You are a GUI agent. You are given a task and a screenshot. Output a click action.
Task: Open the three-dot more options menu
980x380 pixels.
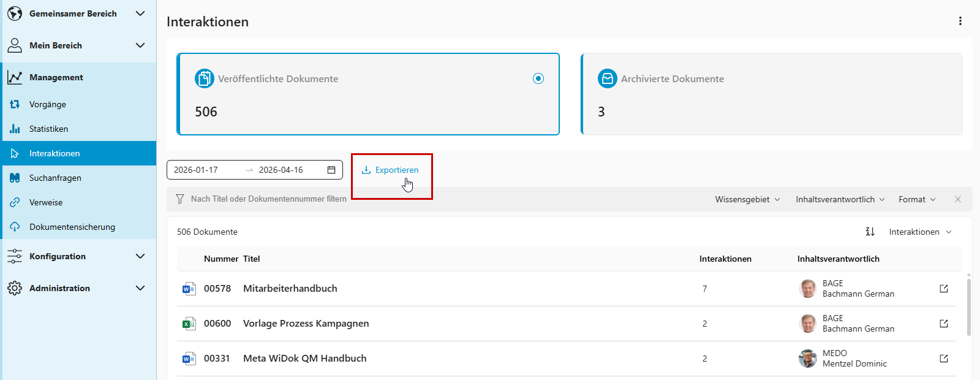[x=960, y=21]
